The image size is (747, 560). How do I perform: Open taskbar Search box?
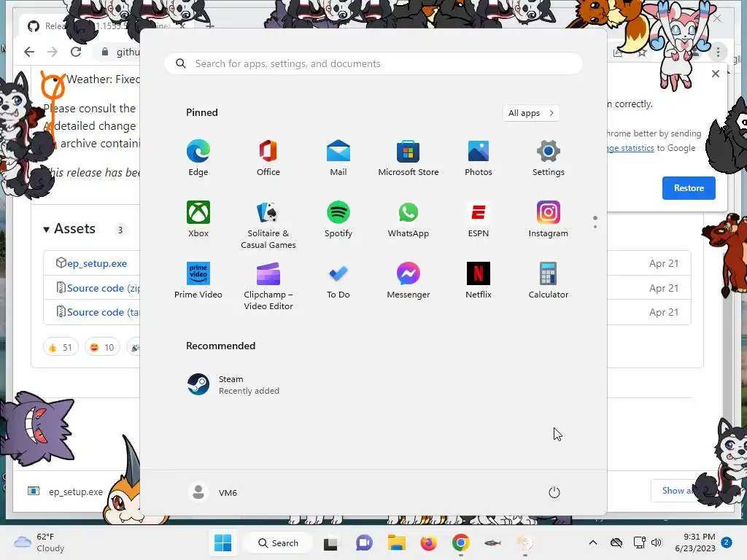pos(278,542)
